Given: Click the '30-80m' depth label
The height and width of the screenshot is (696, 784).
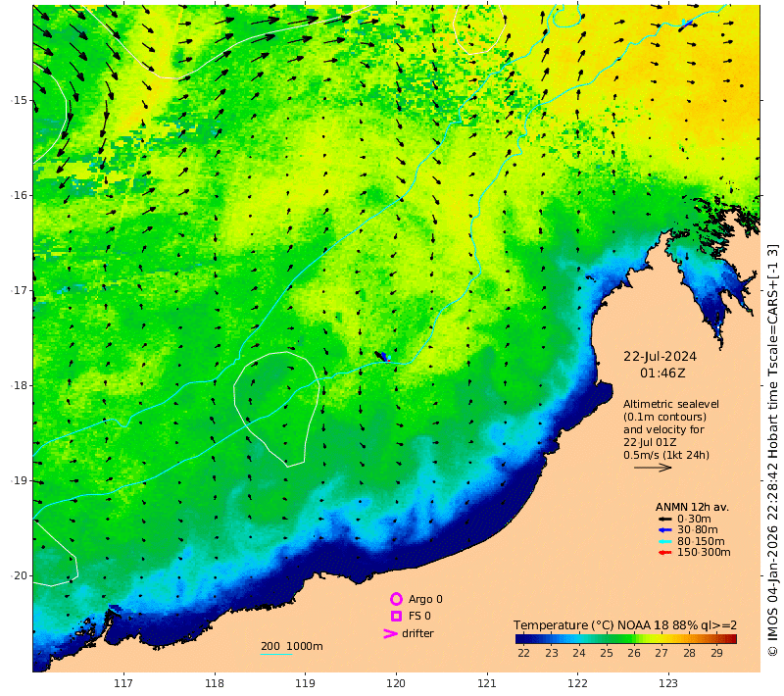Looking at the screenshot, I should point(698,530).
